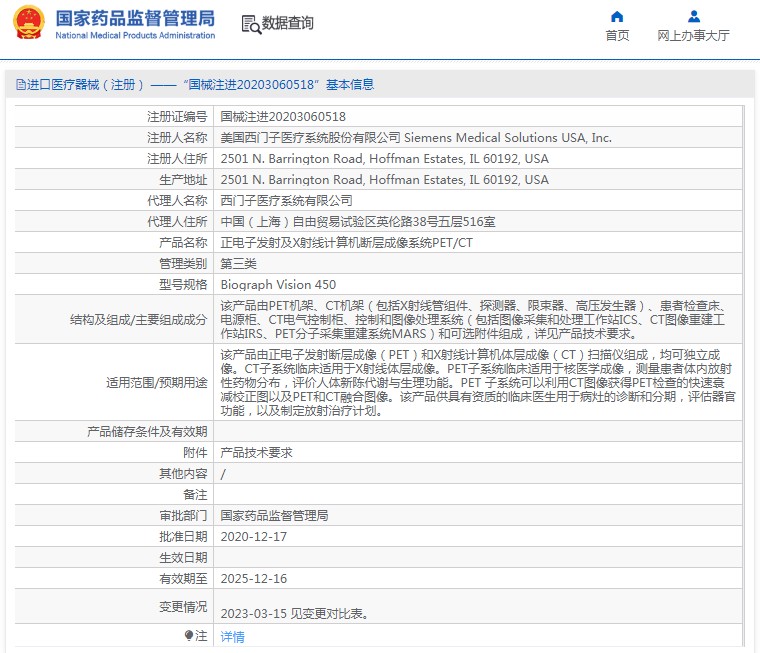Click the 适用范围/预期用途 description paragraph
760x653 pixels.
coord(478,382)
